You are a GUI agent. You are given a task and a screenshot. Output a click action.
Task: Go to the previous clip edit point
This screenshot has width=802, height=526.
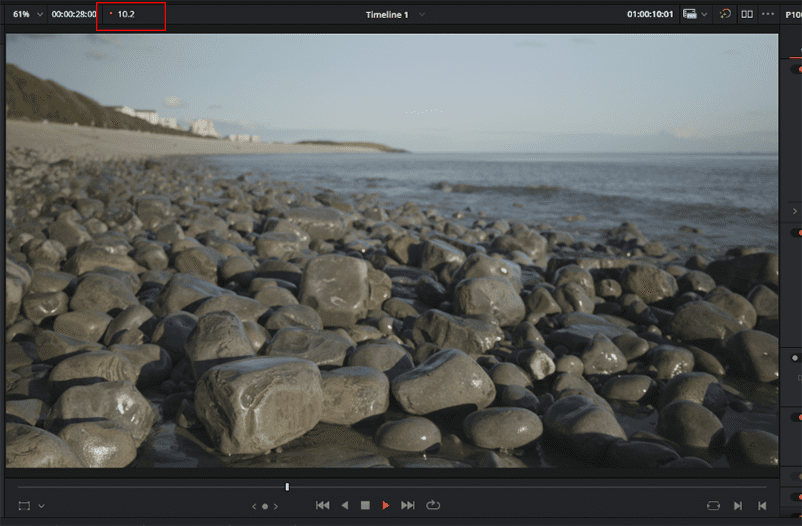coord(761,506)
